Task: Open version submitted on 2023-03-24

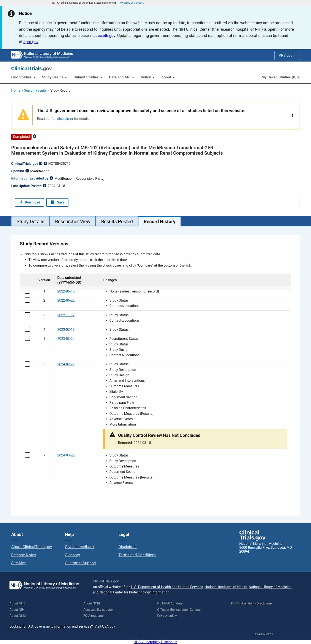Action: (66, 339)
